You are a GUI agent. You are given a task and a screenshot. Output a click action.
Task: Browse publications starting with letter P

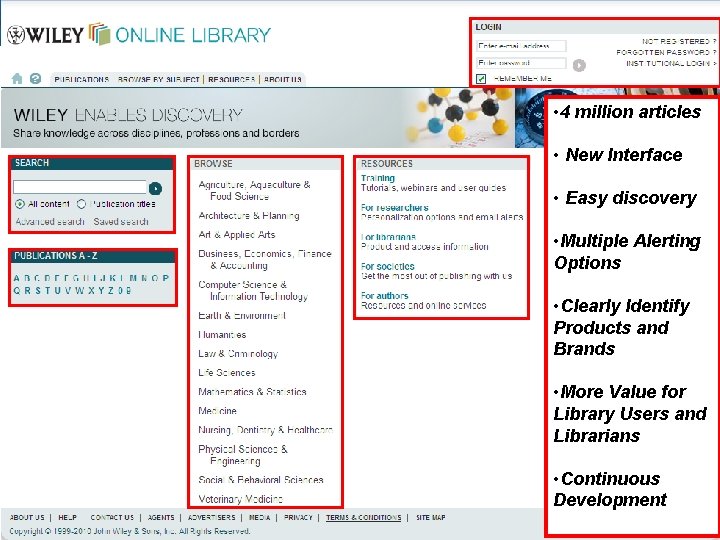tap(166, 278)
